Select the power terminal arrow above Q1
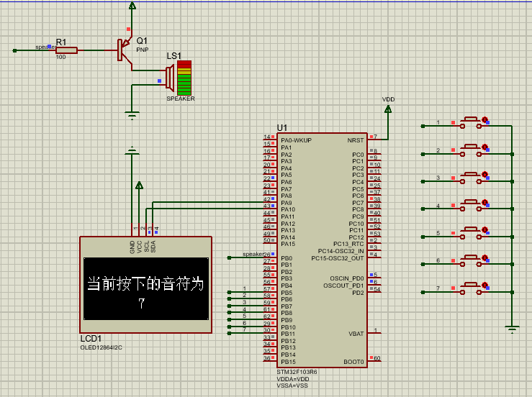The width and height of the screenshot is (532, 397). 132,6
